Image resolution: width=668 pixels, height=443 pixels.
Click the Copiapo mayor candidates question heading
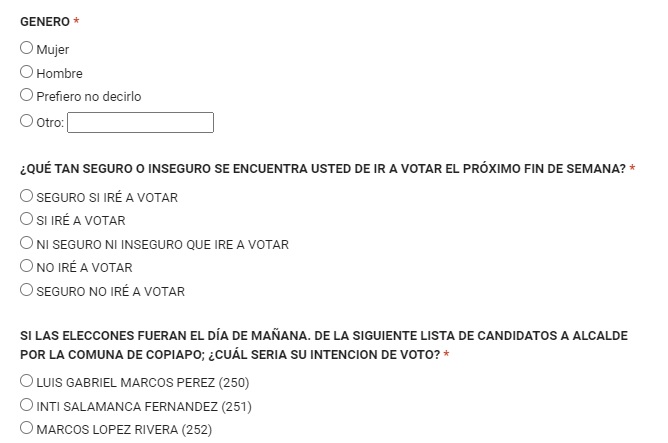click(x=324, y=345)
